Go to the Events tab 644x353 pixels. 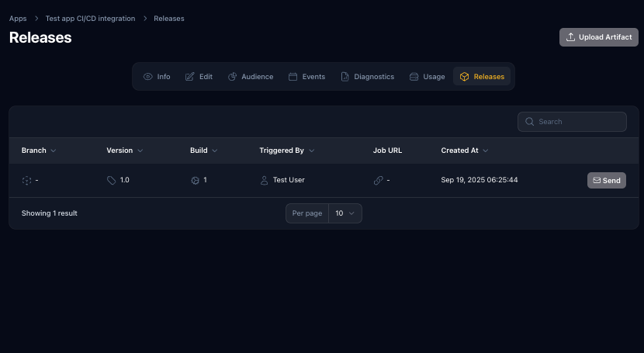(306, 77)
